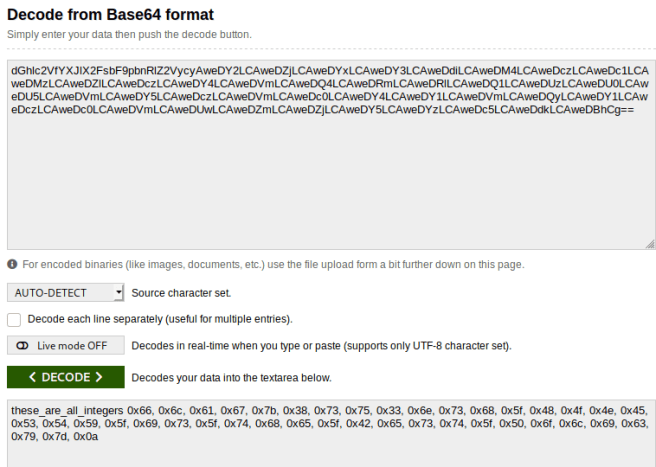Turn on Live mode

(x=66, y=346)
